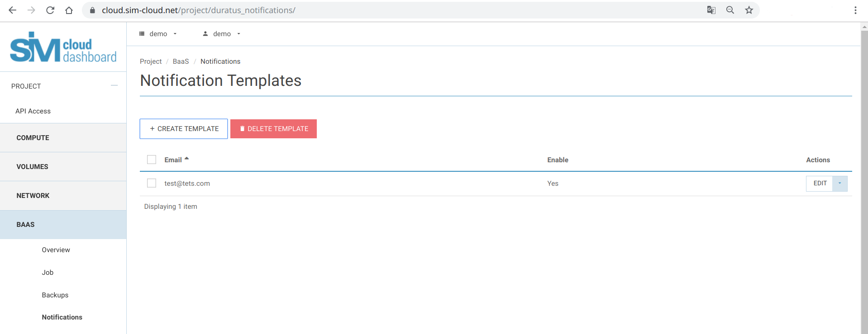Collapse the PROJECT sidebar section
The height and width of the screenshot is (334, 868).
[x=114, y=86]
